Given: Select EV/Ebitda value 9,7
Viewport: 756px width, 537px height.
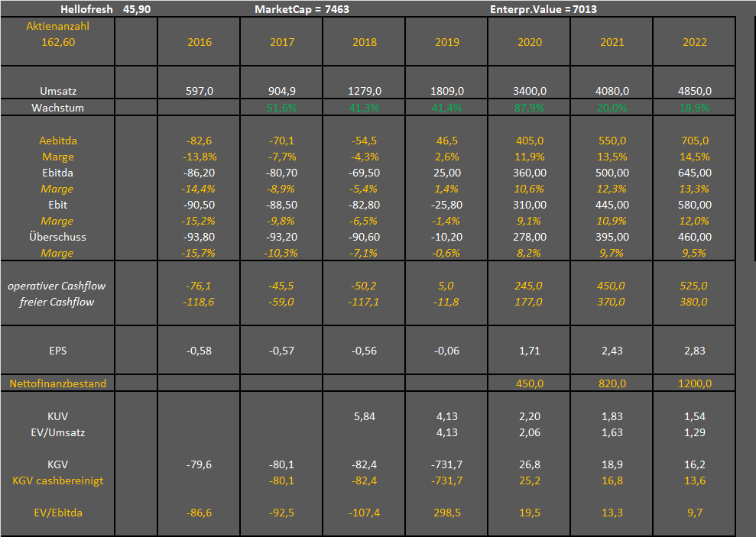Looking at the screenshot, I should coord(694,513).
